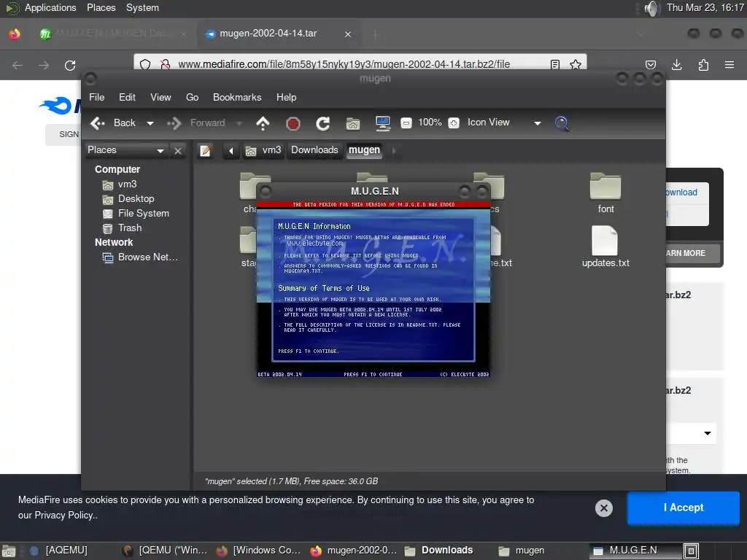This screenshot has height=560, width=747.
Task: Close the mugen-2002-04-14.tar browser tab
Action: (348, 34)
